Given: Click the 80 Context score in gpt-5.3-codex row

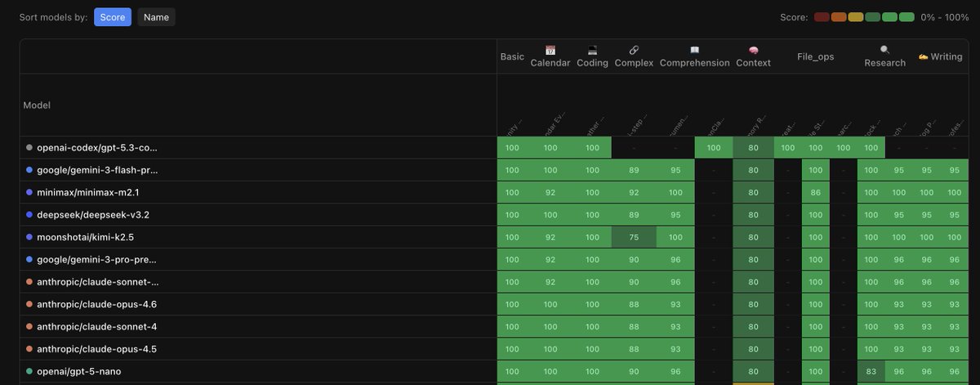Looking at the screenshot, I should [x=753, y=148].
